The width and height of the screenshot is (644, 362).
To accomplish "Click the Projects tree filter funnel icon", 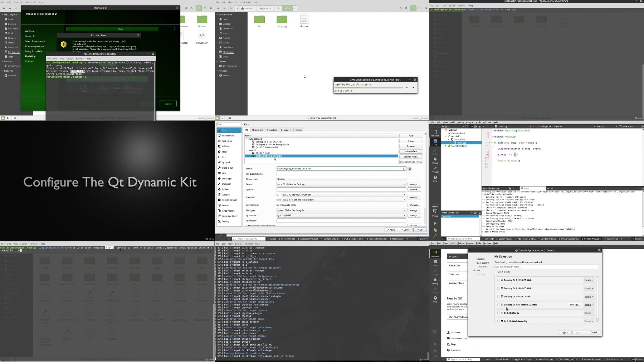I will click(467, 126).
